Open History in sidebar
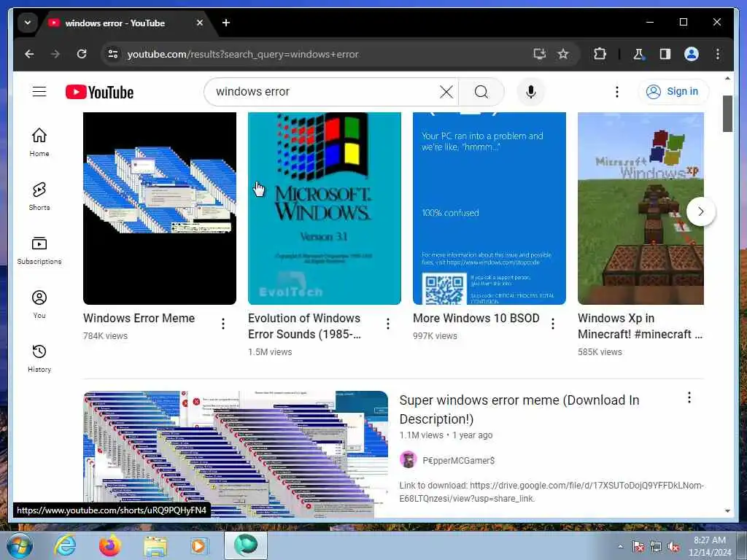Screen dimensions: 747x560 pyautogui.click(x=39, y=357)
